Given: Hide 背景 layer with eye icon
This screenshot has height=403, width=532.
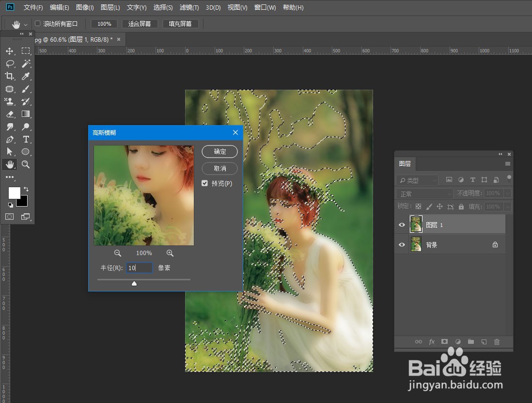Looking at the screenshot, I should [x=402, y=244].
